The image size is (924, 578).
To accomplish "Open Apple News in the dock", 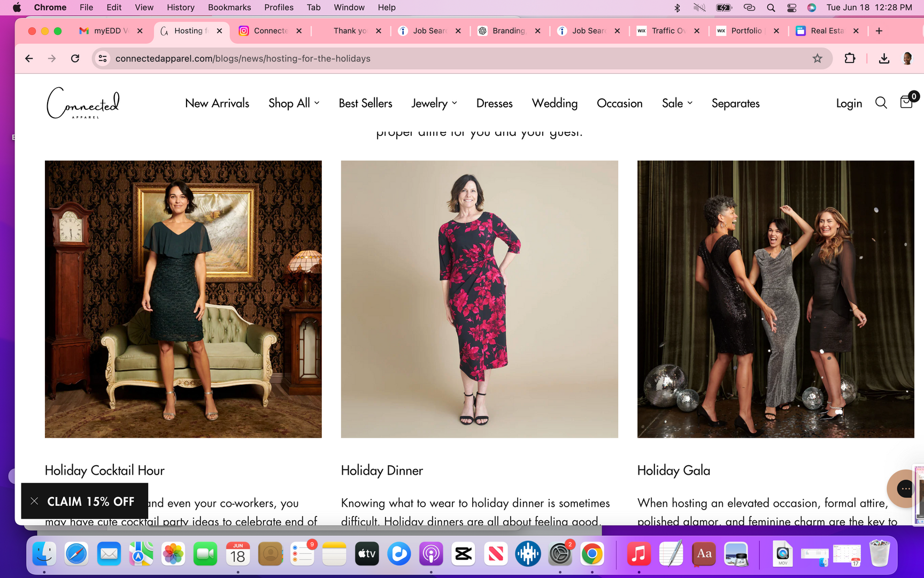I will tap(496, 554).
